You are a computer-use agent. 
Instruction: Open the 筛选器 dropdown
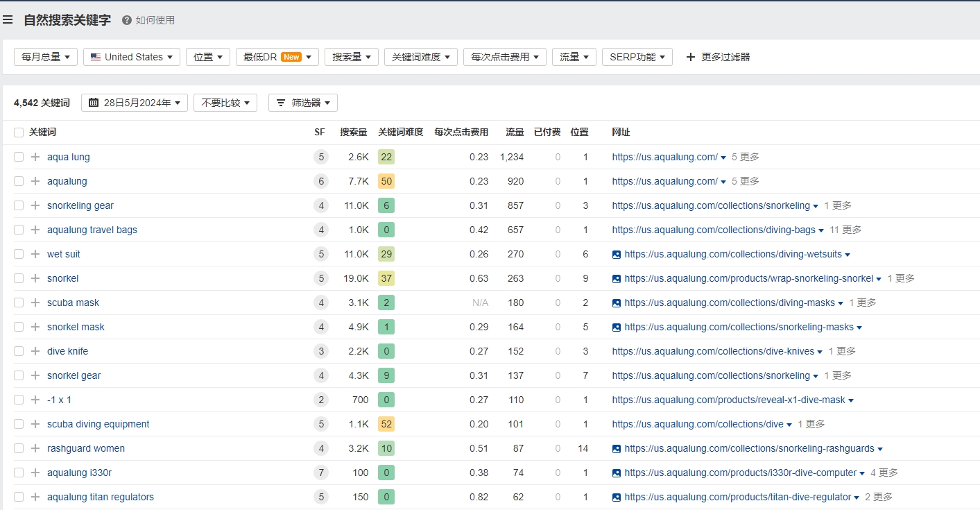tap(303, 103)
